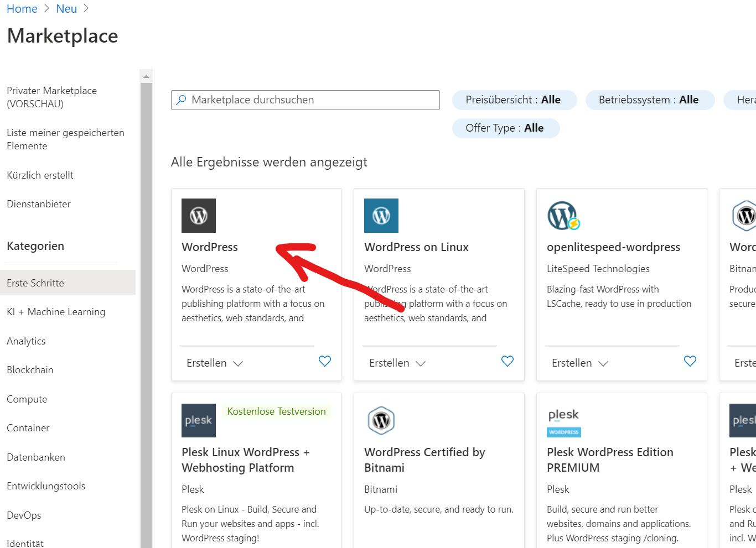
Task: Go to Home breadcrumb link
Action: (x=22, y=9)
